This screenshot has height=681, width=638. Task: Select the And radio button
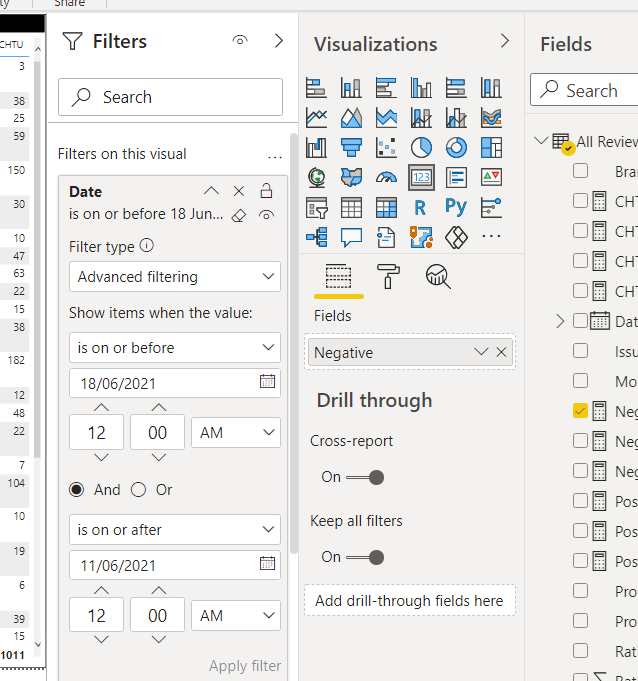(77, 490)
